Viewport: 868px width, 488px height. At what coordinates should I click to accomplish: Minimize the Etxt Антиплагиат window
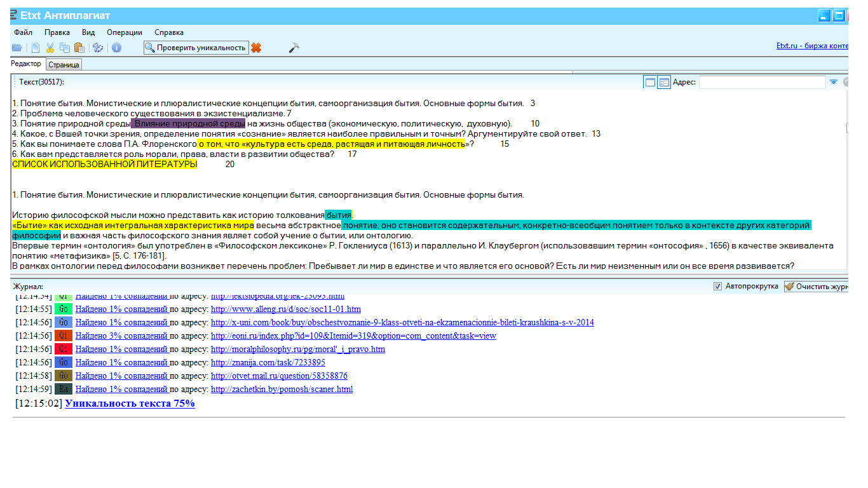[824, 16]
